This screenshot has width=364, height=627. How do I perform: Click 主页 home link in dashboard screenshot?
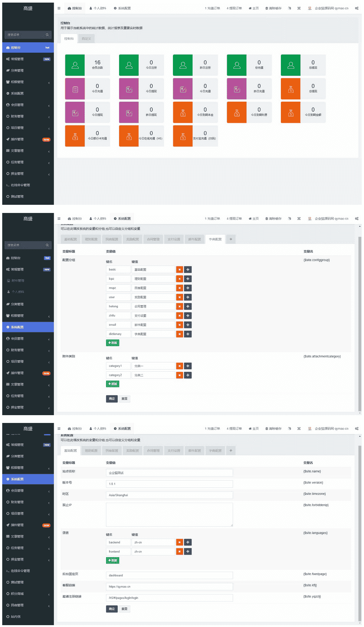click(254, 8)
